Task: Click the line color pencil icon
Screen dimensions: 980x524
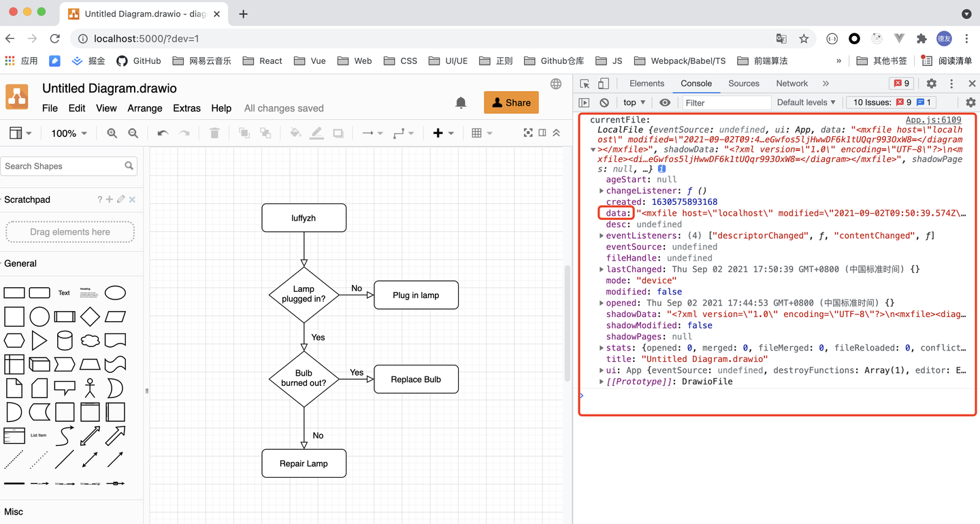Action: tap(316, 133)
